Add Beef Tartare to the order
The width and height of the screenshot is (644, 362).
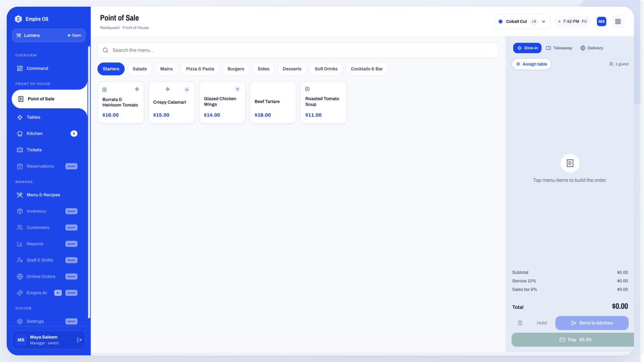click(x=273, y=103)
